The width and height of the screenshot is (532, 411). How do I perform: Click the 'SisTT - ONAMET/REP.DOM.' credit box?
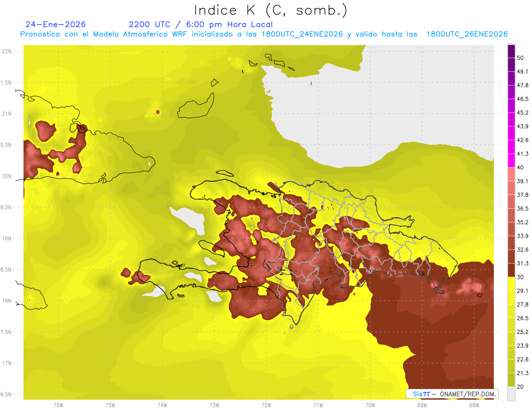click(452, 394)
